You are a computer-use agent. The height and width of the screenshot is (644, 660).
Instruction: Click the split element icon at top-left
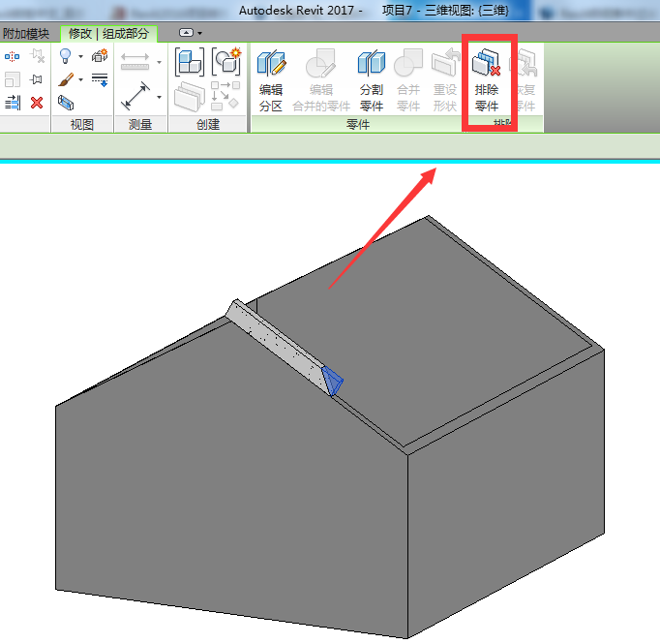coord(13,57)
